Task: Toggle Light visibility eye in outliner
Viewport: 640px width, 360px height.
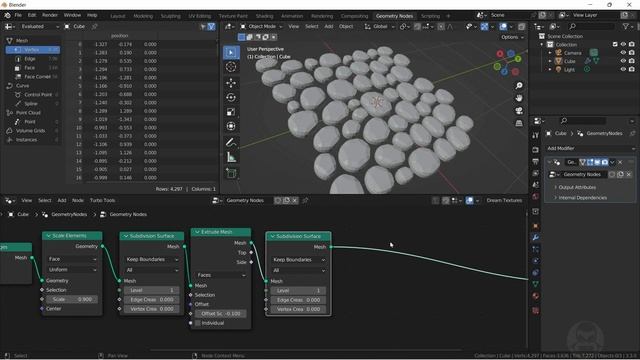Action: tap(623, 69)
